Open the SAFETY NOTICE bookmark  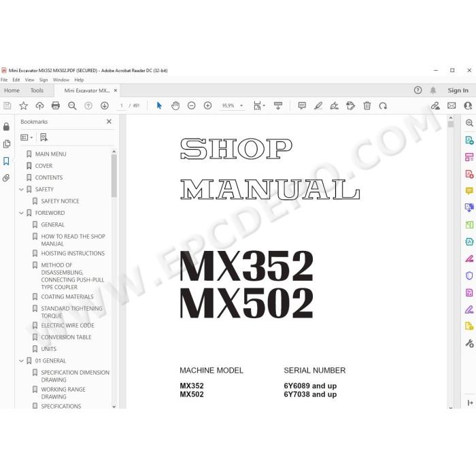pos(60,201)
